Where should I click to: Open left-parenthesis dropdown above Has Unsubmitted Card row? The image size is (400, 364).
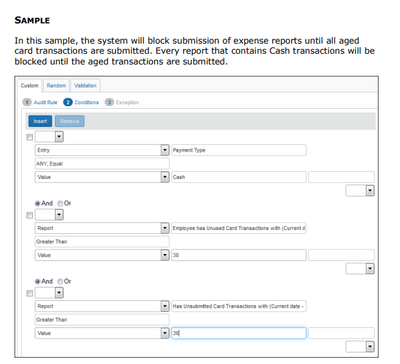tap(49, 293)
